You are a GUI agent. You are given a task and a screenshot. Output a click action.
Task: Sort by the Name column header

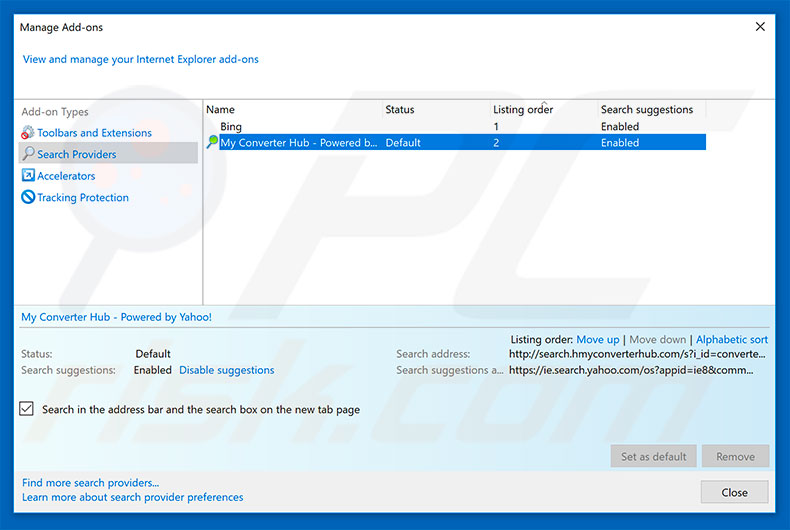[220, 109]
